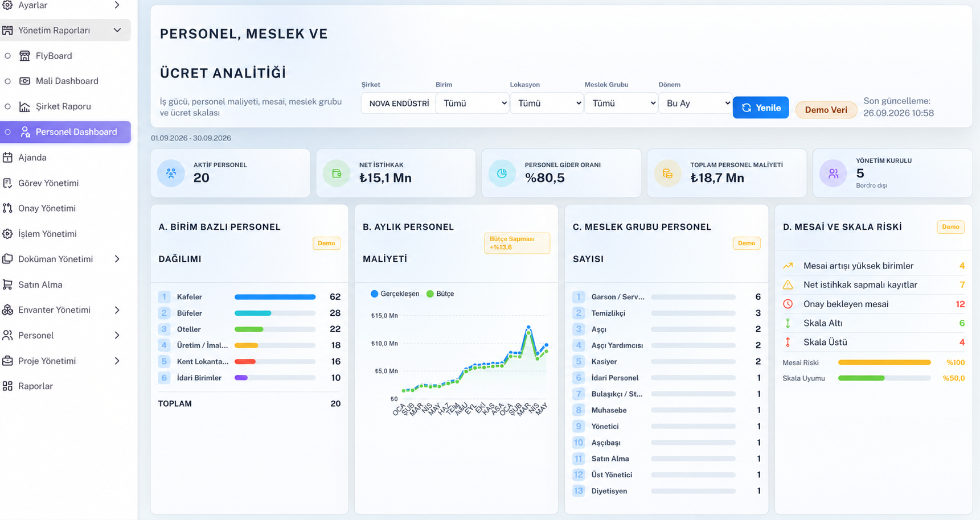Open Raporlar in sidebar
The width and height of the screenshot is (980, 520).
(x=65, y=386)
